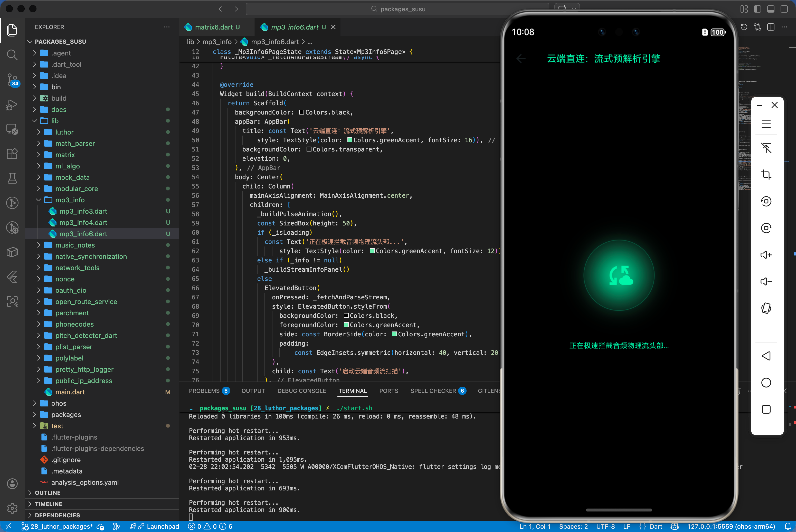Viewport: 796px width, 532px height.
Task: Open the Extensions view
Action: tap(12, 154)
